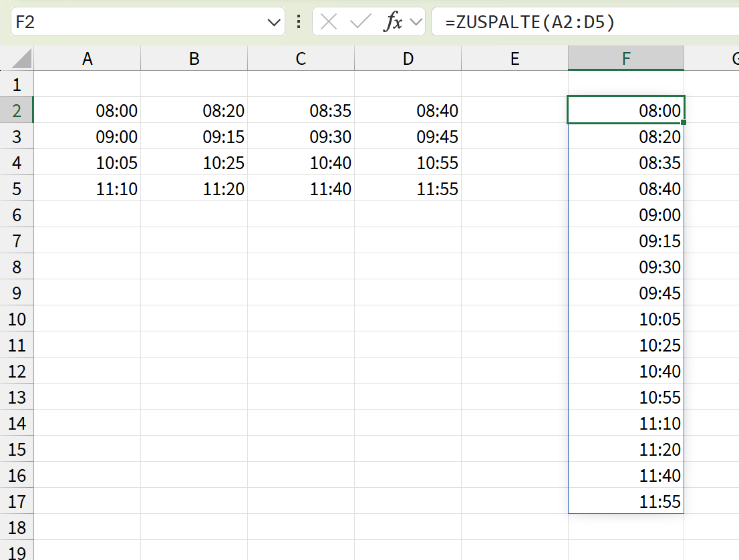Click cell C4 containing 10:40

301,162
